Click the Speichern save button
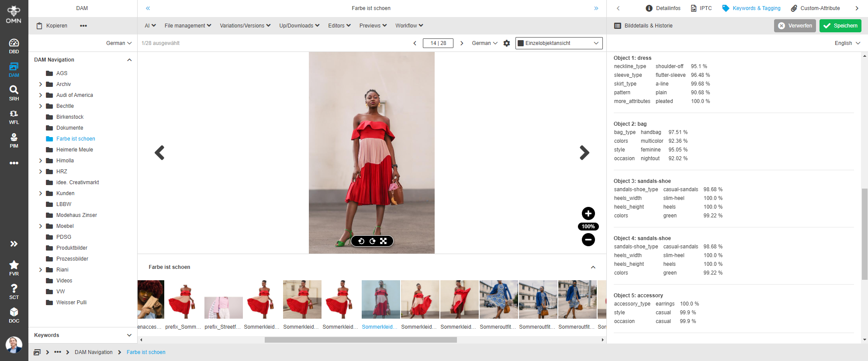Image resolution: width=868 pixels, height=361 pixels. pos(840,26)
